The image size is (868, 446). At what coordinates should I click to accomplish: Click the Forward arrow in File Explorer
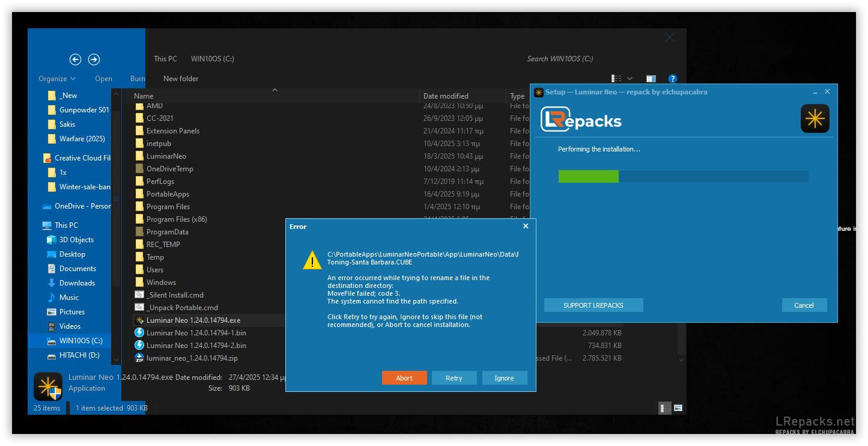point(94,59)
